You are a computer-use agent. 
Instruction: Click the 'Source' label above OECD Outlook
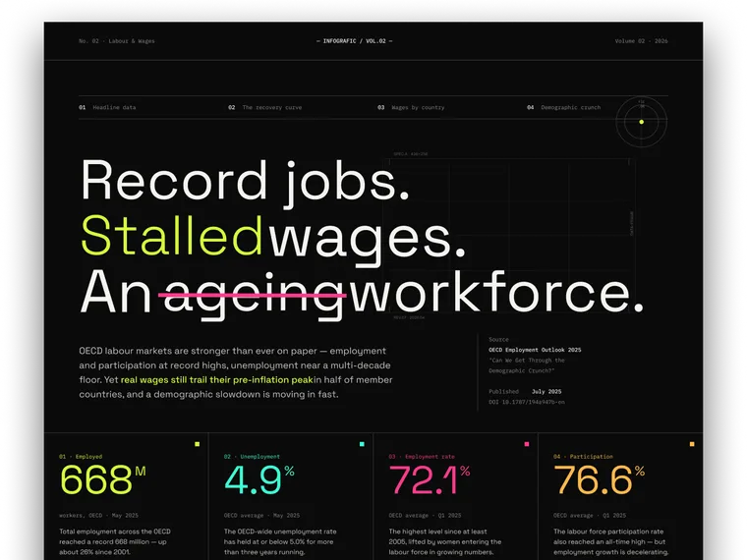coord(498,340)
